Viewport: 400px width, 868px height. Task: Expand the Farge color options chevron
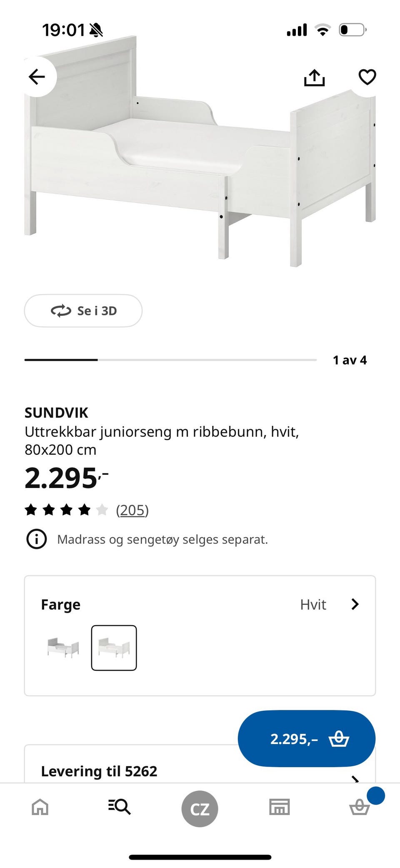[355, 604]
